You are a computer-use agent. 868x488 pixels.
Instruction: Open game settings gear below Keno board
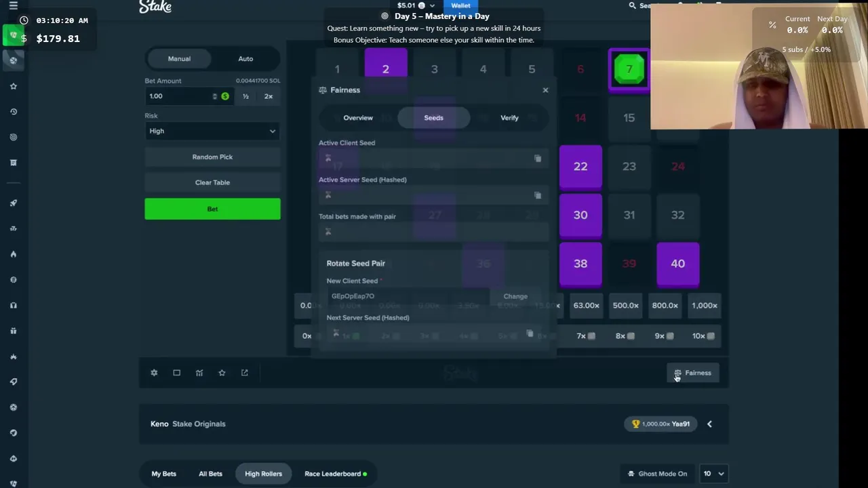coord(154,373)
